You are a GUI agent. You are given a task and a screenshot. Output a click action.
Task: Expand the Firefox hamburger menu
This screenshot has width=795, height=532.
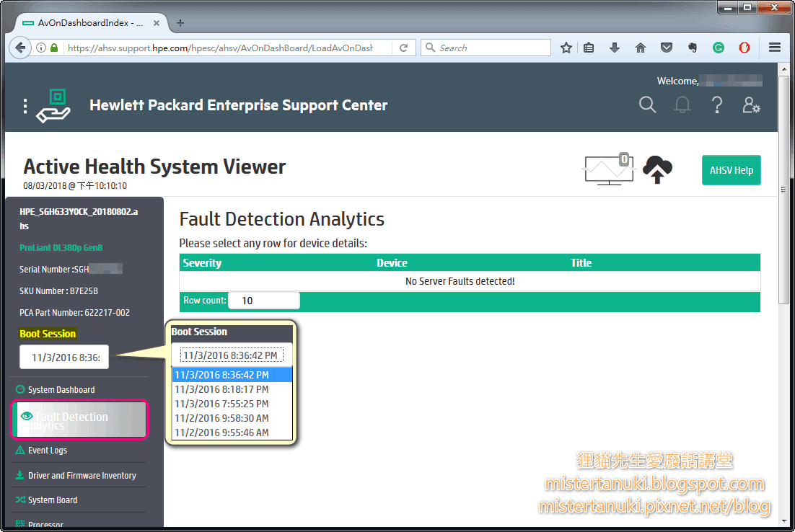coord(774,48)
